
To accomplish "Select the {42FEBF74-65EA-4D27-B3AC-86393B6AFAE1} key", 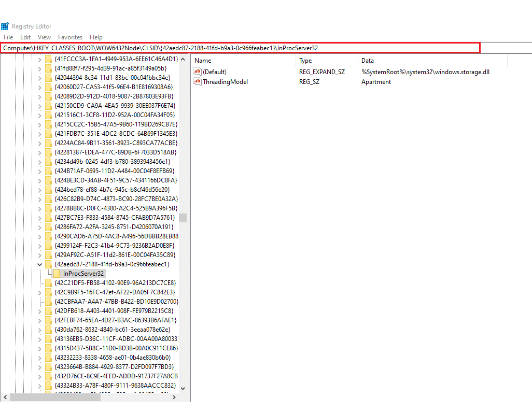I will [116, 320].
